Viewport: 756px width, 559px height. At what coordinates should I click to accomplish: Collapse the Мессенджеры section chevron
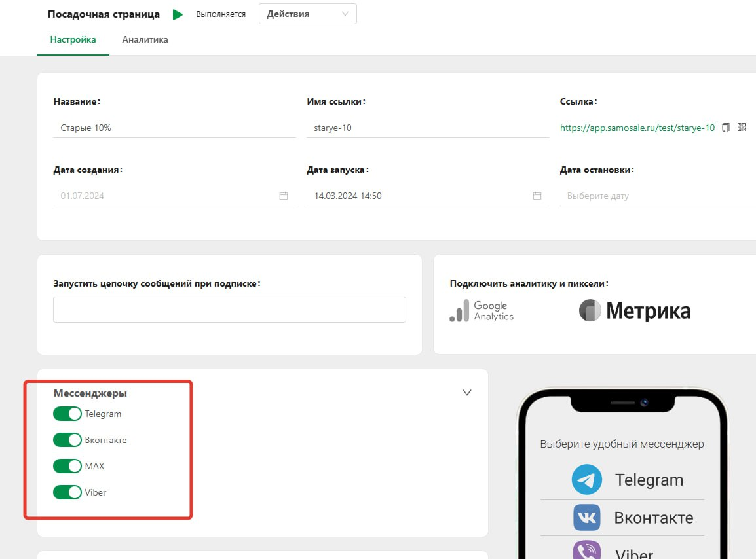(x=466, y=393)
